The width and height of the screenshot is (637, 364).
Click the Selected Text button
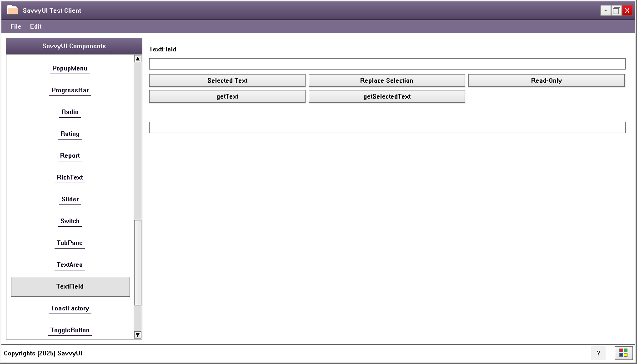pos(227,80)
